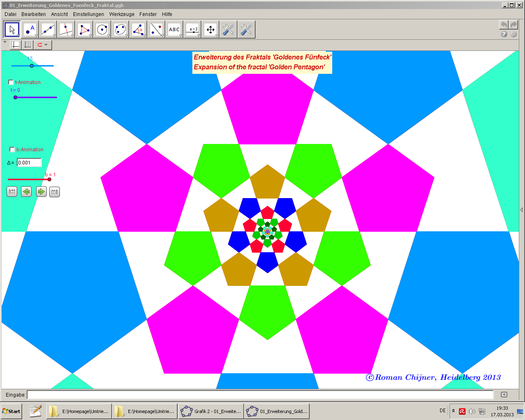This screenshot has width=525, height=420.
Task: Open the Werkzeuge menu
Action: coord(122,14)
